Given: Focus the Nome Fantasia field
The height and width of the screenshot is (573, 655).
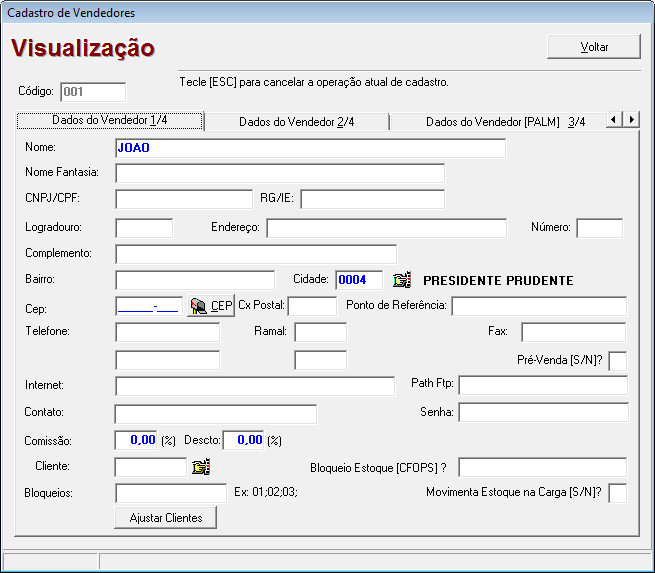Looking at the screenshot, I should click(x=280, y=174).
